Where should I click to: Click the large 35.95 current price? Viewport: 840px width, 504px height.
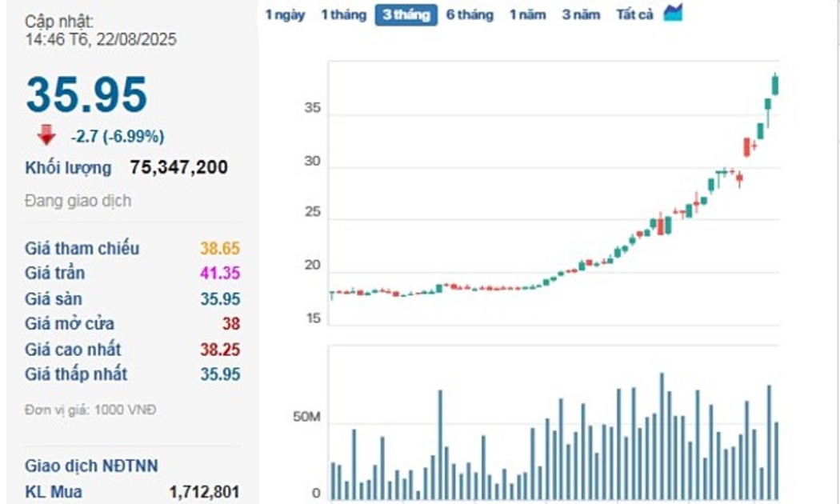coord(86,94)
